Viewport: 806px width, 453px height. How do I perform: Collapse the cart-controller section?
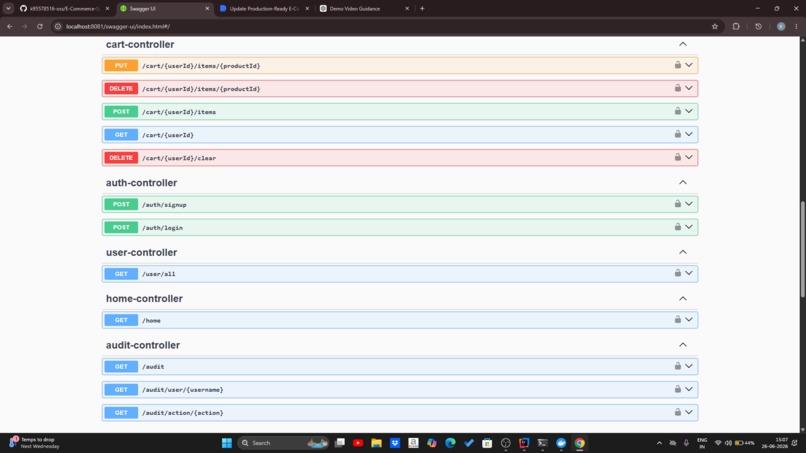(x=683, y=44)
